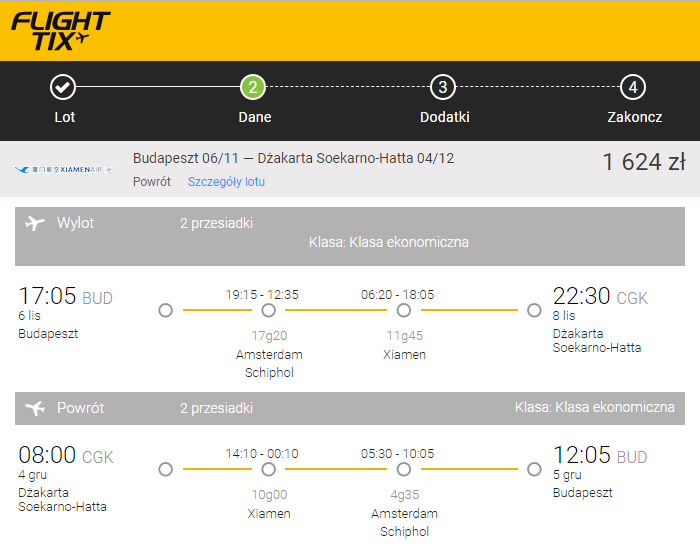Image resolution: width=700 pixels, height=560 pixels.
Task: Select return Amsterdam Schiphol stop marker
Action: 404,469
